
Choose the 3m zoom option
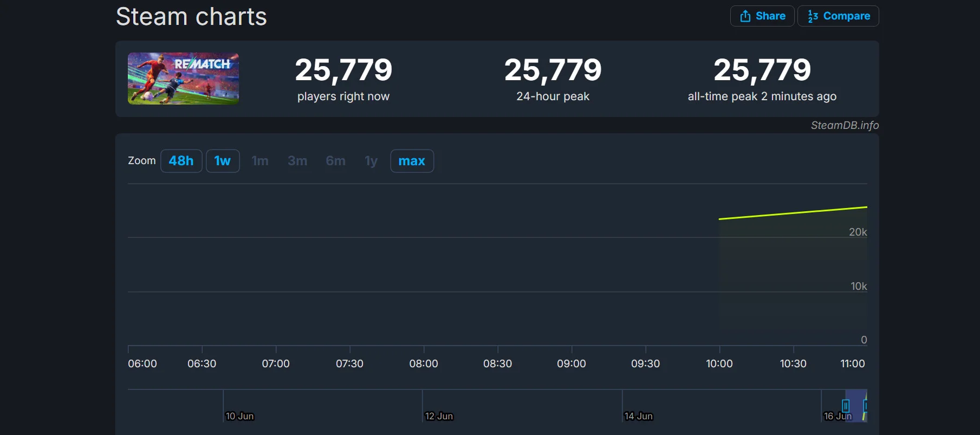(x=297, y=161)
